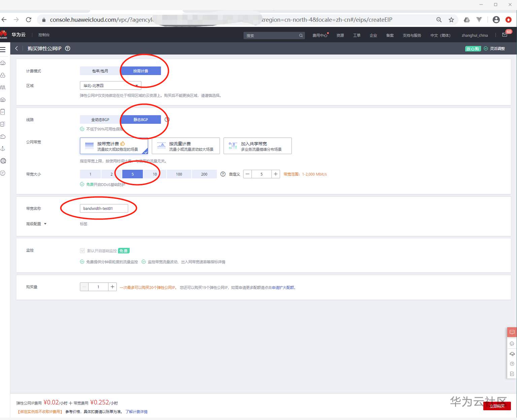Screen dimensions: 517x420
Task: Click the globe icon in left sidebar
Action: coord(3,161)
